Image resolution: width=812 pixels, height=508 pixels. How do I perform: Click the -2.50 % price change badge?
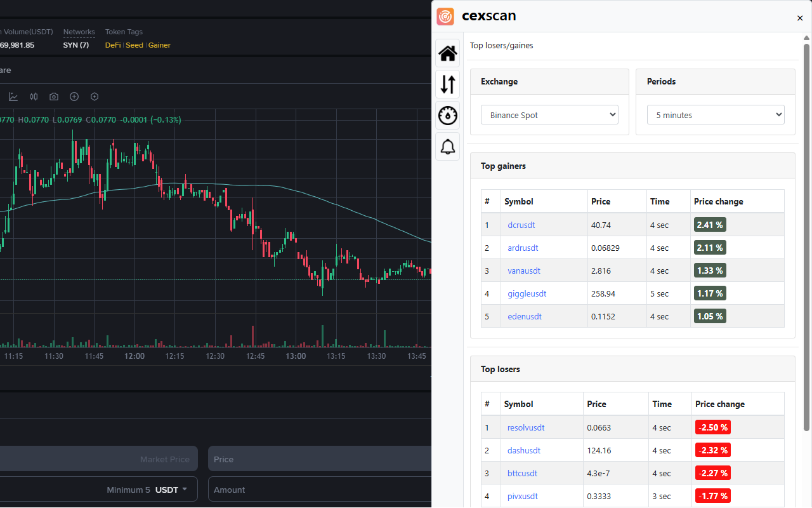713,427
